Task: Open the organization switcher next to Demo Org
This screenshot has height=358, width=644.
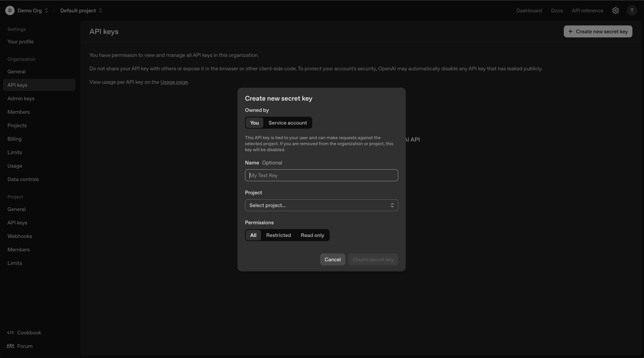Action: (47, 10)
